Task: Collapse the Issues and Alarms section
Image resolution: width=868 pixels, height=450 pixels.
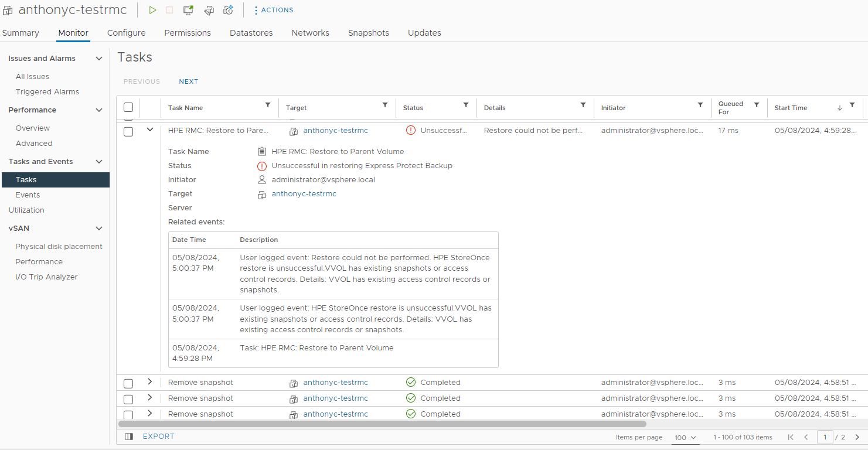Action: tap(99, 59)
